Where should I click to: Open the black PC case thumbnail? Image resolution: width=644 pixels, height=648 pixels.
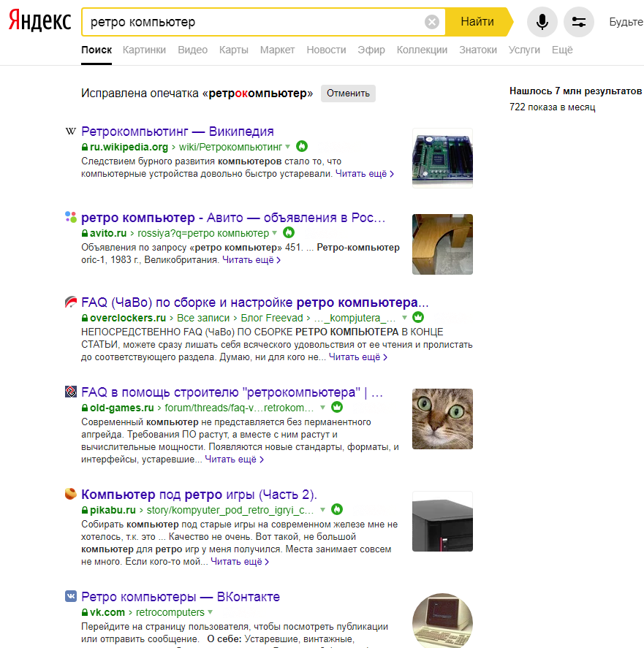click(442, 521)
